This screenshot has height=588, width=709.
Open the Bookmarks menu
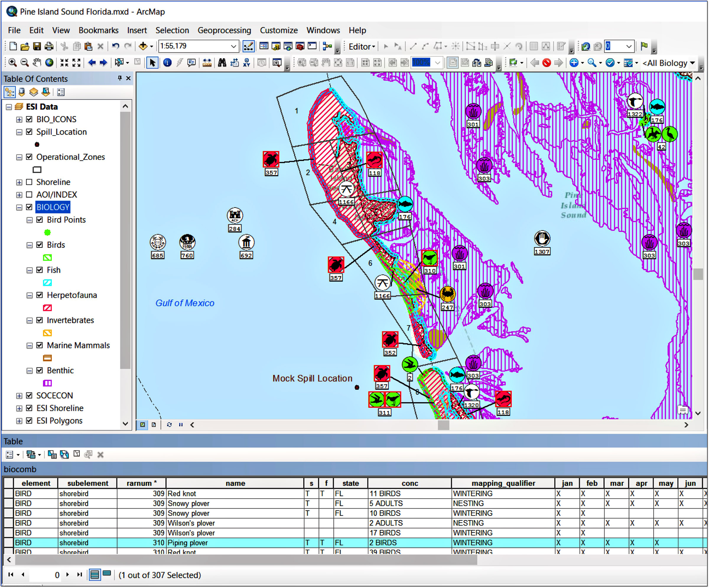tap(98, 30)
